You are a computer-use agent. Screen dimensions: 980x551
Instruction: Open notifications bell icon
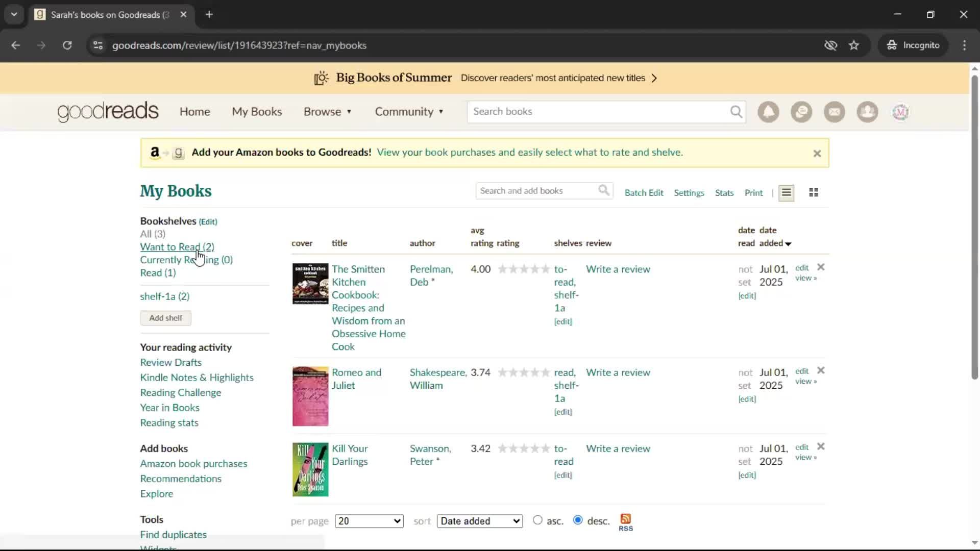(768, 112)
